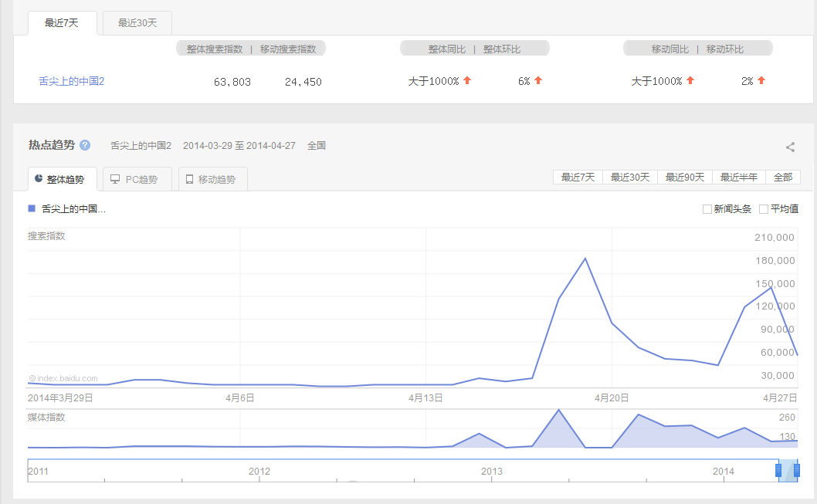817x504 pixels.
Task: Click the 移动环比 header label
Action: tap(725, 49)
